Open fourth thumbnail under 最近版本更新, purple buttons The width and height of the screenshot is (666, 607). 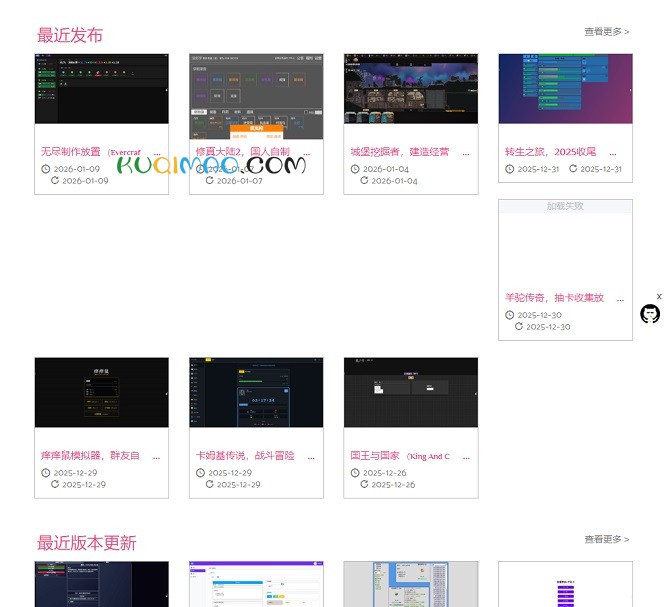pos(565,584)
